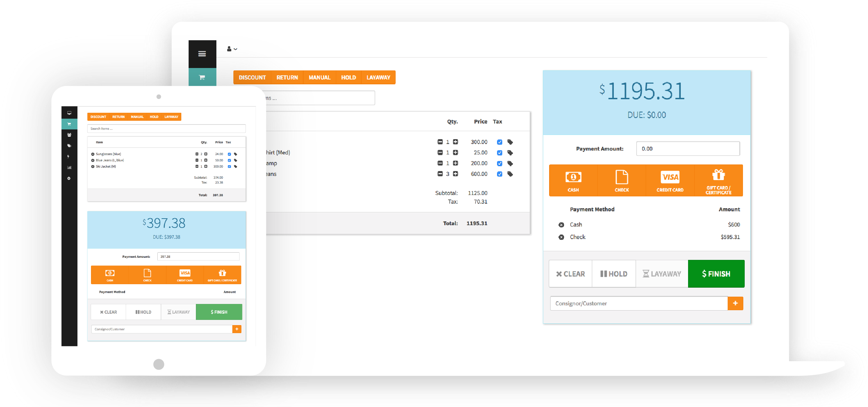The height and width of the screenshot is (407, 868).
Task: Select the price tag icon in the sidebar
Action: tap(69, 145)
